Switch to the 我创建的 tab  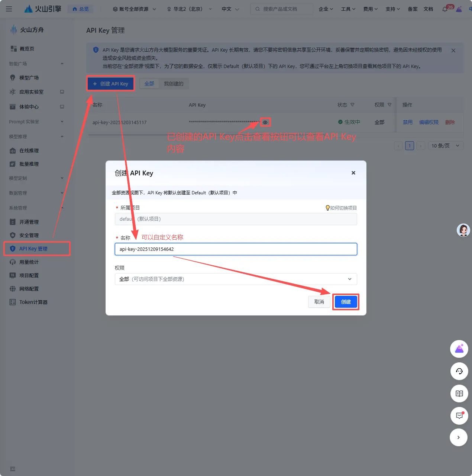pyautogui.click(x=174, y=83)
